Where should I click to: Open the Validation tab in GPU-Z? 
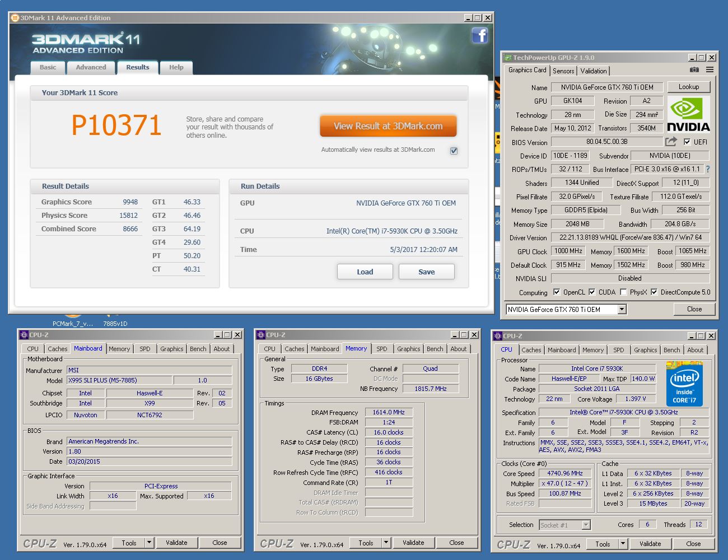tap(594, 71)
